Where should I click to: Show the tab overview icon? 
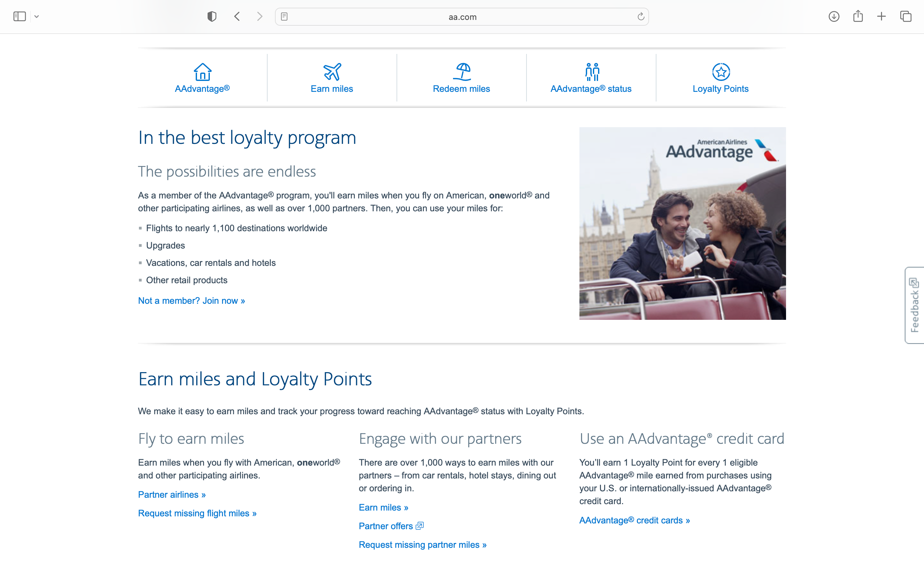click(906, 16)
